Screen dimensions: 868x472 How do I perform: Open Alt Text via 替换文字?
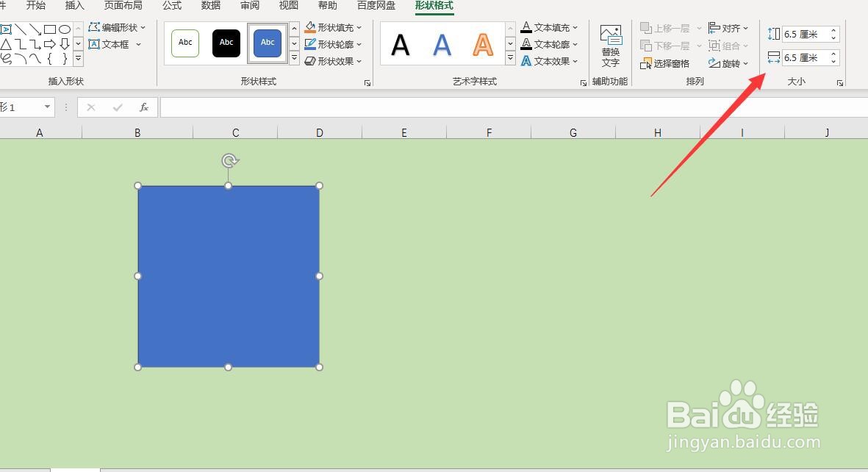pyautogui.click(x=610, y=45)
